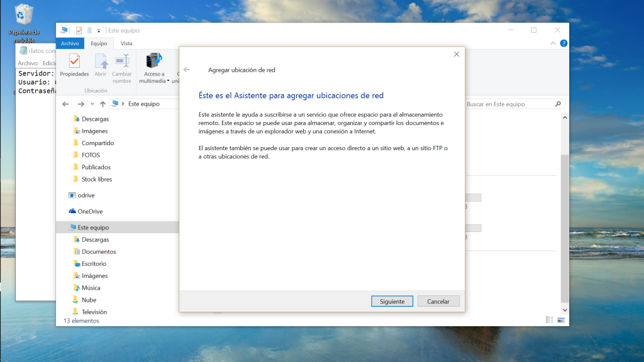Click the Buscar en Este equipo search field
Viewport: 644px width, 362px height.
pos(509,104)
